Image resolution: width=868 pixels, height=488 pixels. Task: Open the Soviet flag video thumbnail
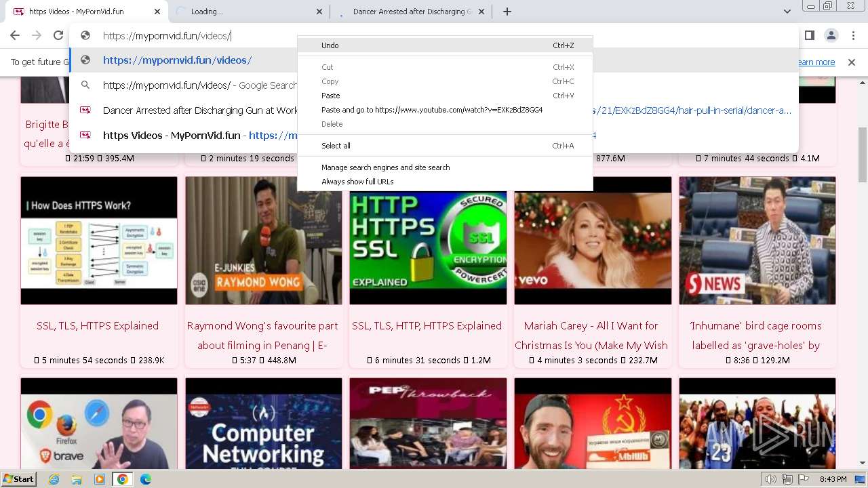coord(593,424)
